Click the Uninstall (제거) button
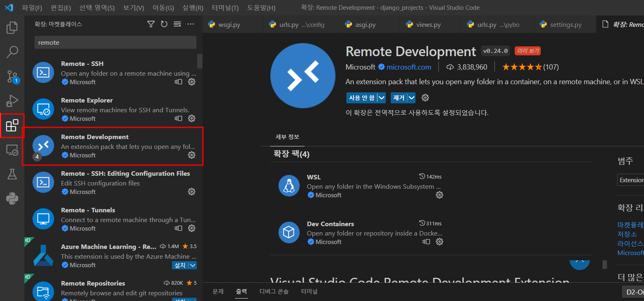The width and height of the screenshot is (644, 301). point(399,98)
